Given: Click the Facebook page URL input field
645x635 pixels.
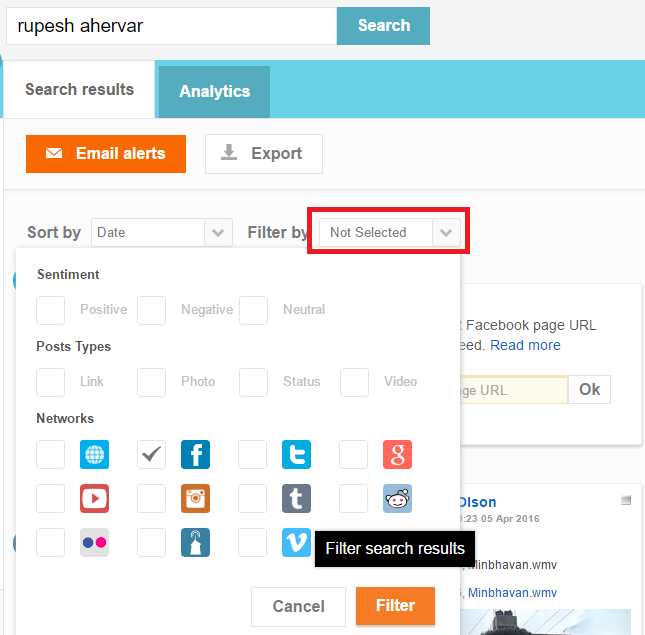Looking at the screenshot, I should coord(514,389).
